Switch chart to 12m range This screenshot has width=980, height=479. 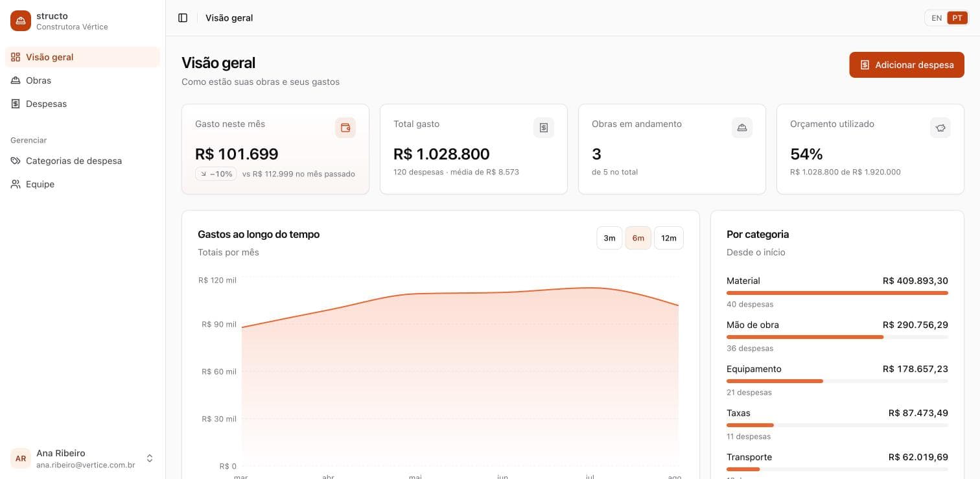(x=669, y=238)
